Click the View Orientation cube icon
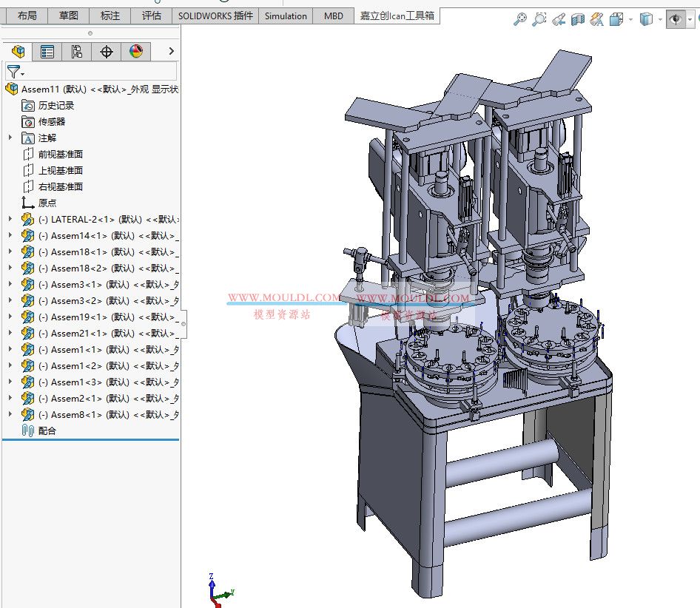This screenshot has width=700, height=608. pyautogui.click(x=647, y=19)
